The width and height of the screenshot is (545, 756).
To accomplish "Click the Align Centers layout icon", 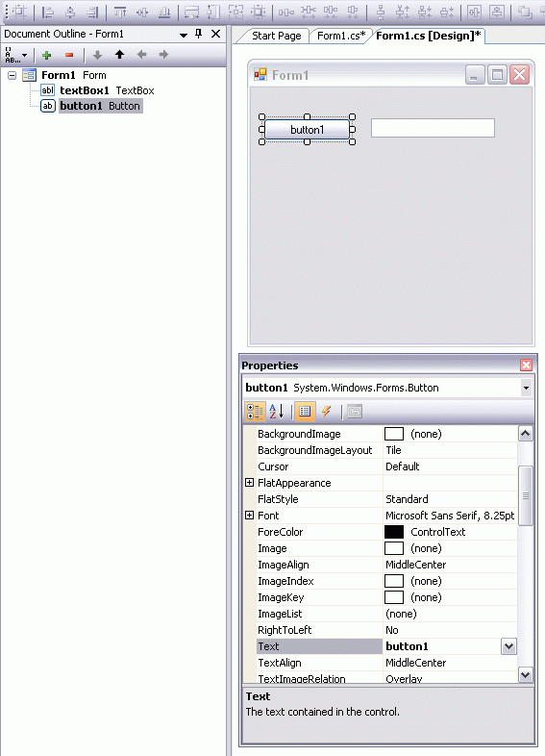I will tap(70, 12).
